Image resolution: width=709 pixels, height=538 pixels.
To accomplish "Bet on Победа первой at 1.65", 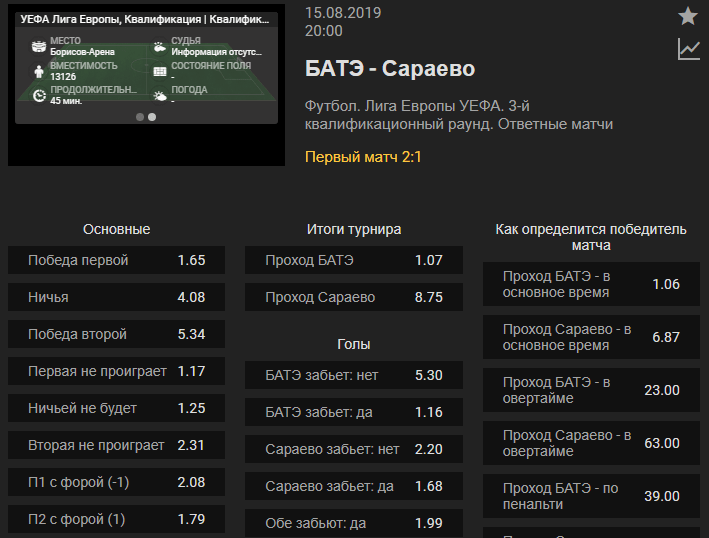I will 116,260.
